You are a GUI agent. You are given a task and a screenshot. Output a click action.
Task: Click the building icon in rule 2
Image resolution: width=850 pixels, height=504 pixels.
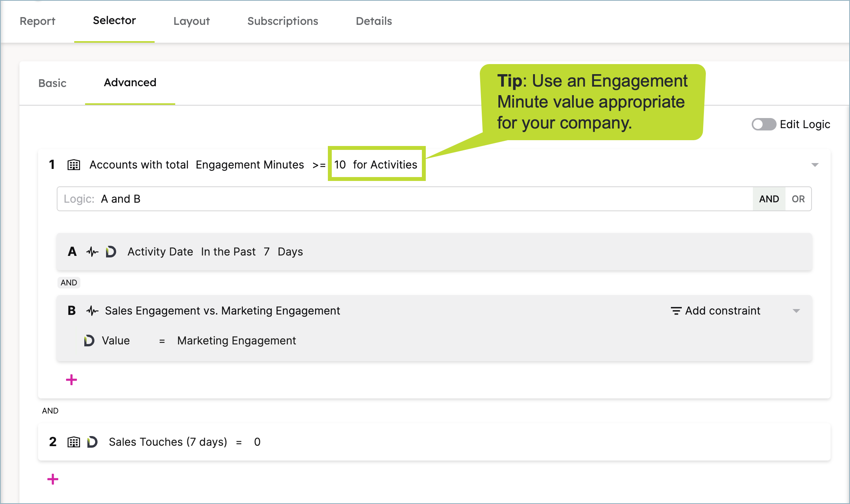[x=74, y=442]
